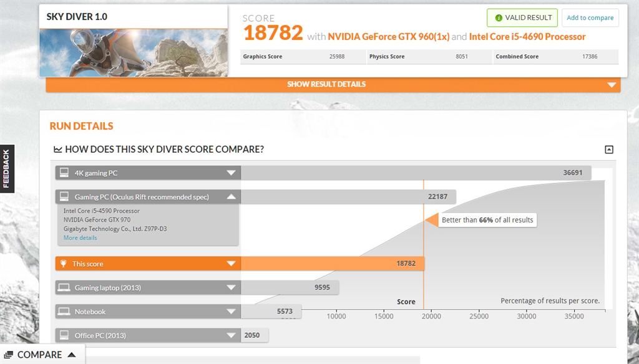Click the green info icon in VALID RESULT
The image size is (639, 364).
point(499,18)
